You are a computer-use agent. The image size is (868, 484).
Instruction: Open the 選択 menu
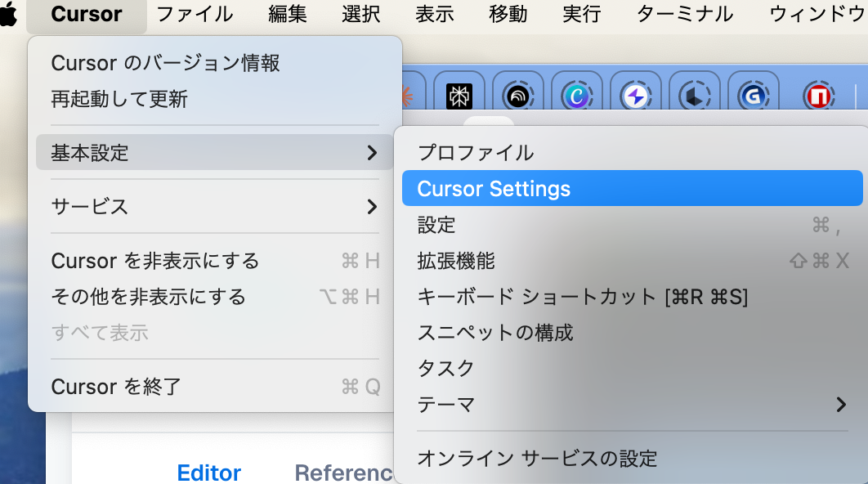click(361, 15)
